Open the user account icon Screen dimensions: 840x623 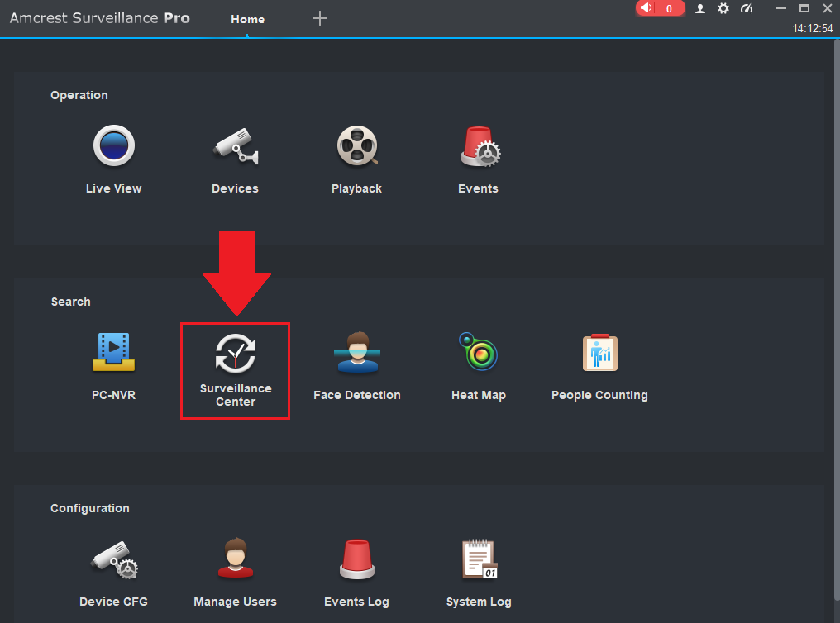[x=700, y=8]
